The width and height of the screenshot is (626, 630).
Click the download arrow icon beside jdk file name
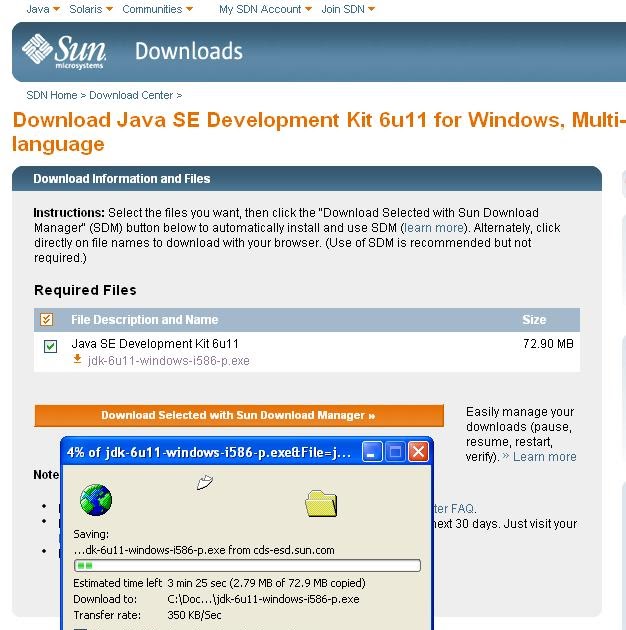tap(77, 359)
